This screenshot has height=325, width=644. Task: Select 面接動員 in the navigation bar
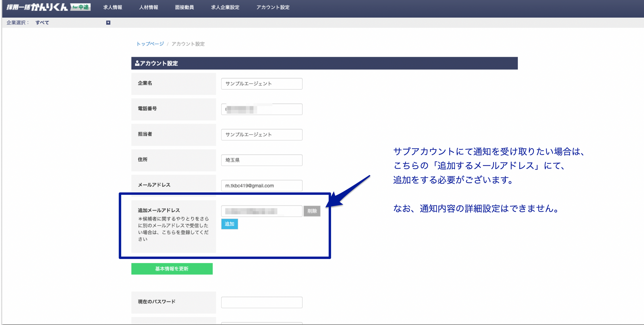pos(184,7)
